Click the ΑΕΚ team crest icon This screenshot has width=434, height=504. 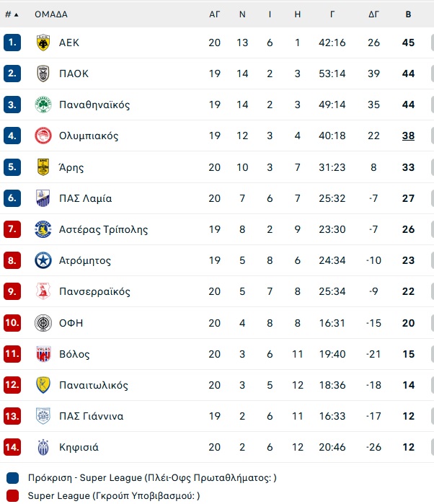coord(43,43)
